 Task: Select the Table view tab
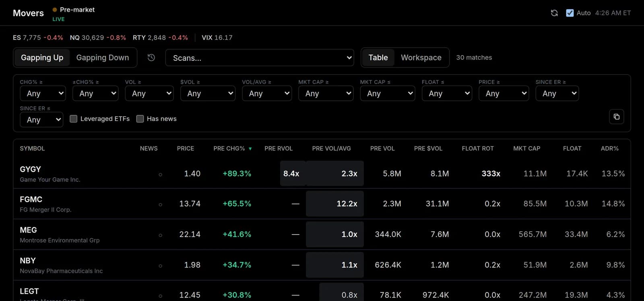click(x=378, y=58)
